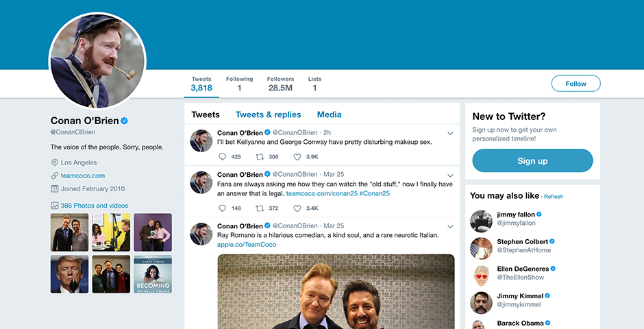Click the Sign up button

point(533,160)
